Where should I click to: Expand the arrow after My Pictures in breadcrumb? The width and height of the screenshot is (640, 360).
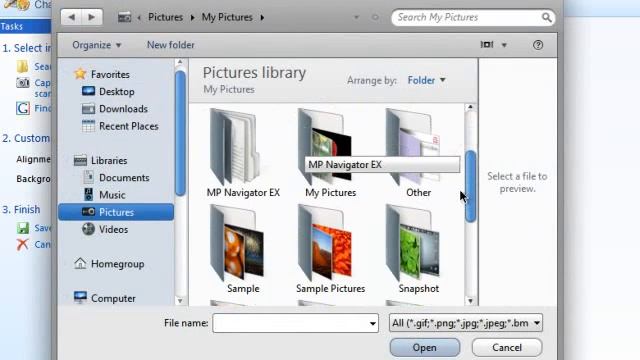tap(262, 18)
